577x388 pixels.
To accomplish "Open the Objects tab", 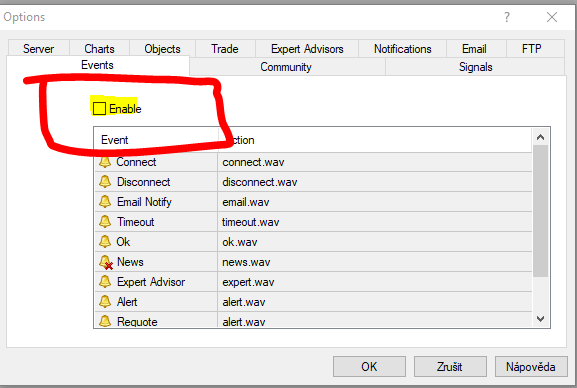I will [162, 49].
